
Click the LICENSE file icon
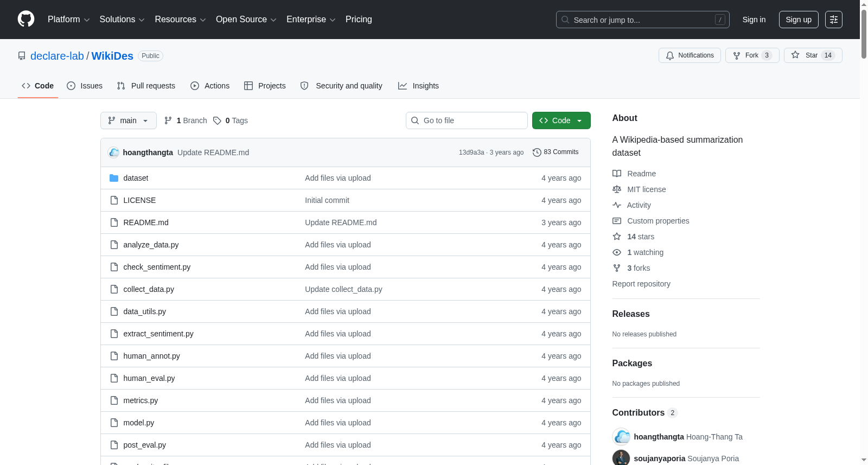[114, 200]
